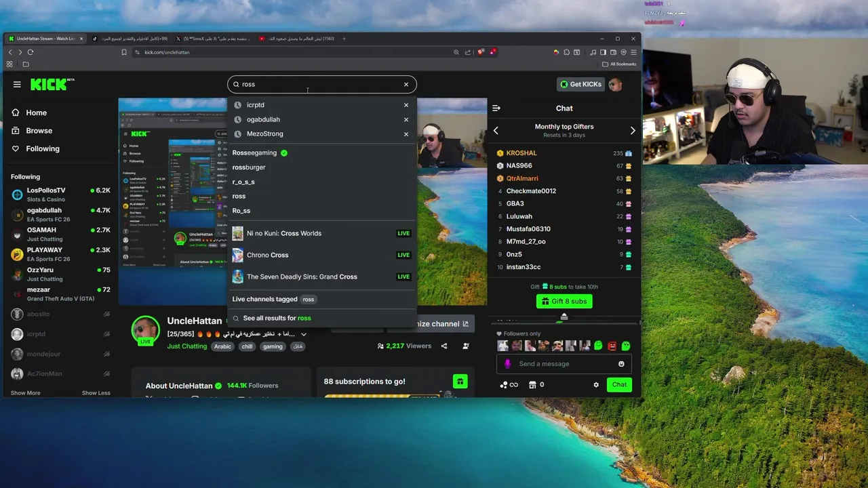Click gifter QtrAlmarri in the leaderboard

pyautogui.click(x=522, y=178)
